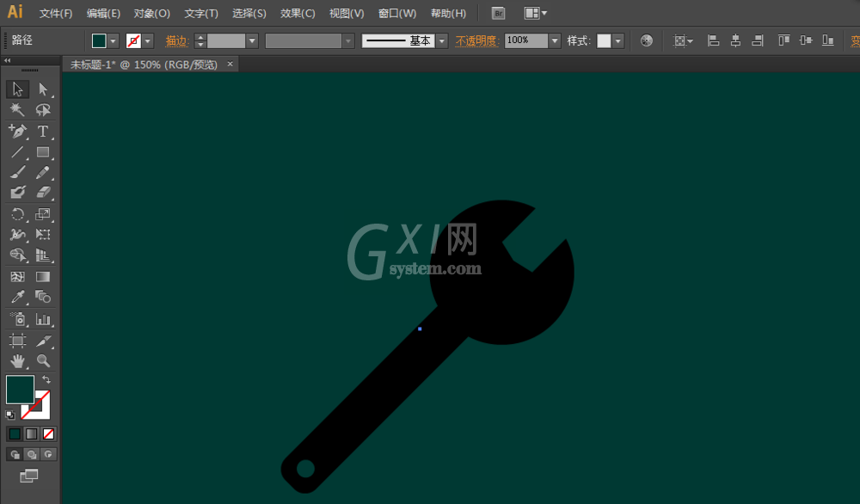Viewport: 860px width, 504px height.
Task: Open the 编辑(E) menu
Action: tap(104, 13)
